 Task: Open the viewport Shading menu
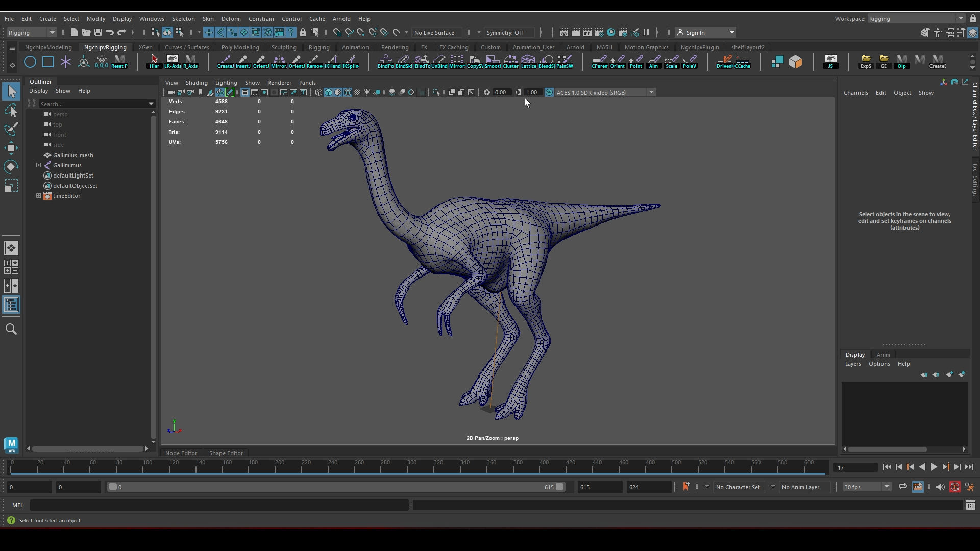[197, 83]
